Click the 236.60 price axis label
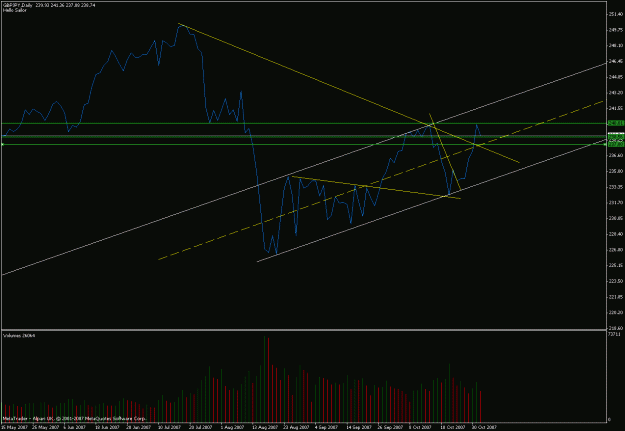The image size is (625, 431). [x=616, y=155]
